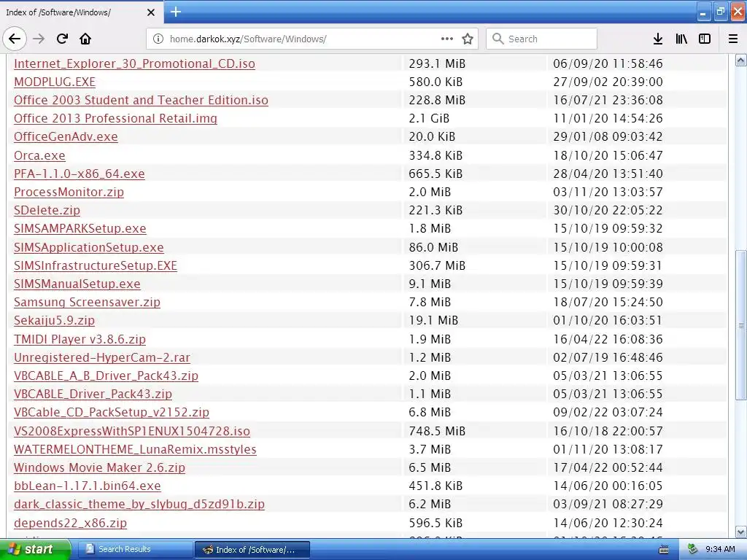Open WATERMELONTHEME_LunaRemix.msstyles link

(x=135, y=449)
